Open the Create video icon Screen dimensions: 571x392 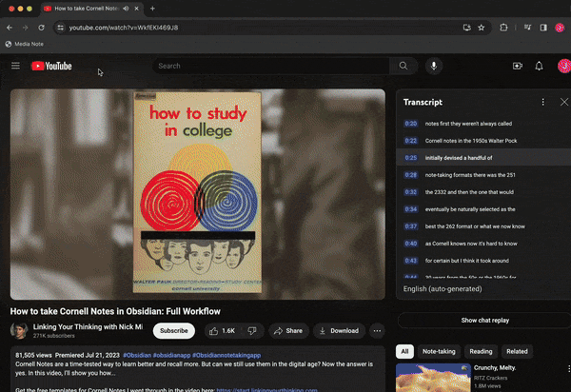[x=518, y=66]
